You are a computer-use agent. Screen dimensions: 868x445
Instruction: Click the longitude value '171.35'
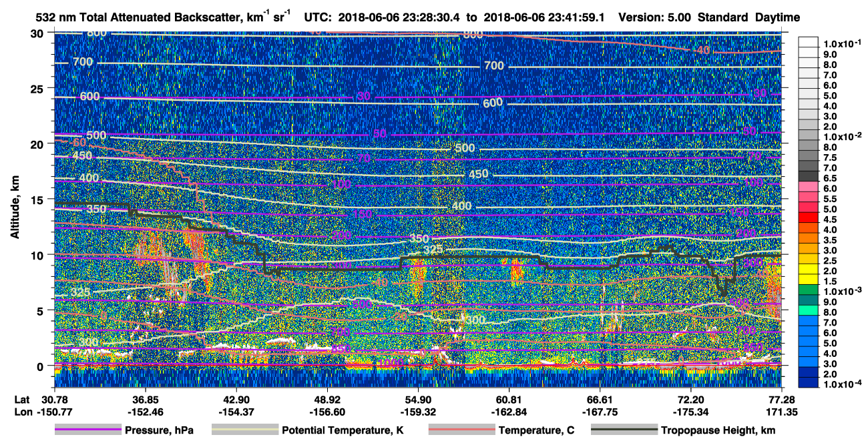coord(782,412)
